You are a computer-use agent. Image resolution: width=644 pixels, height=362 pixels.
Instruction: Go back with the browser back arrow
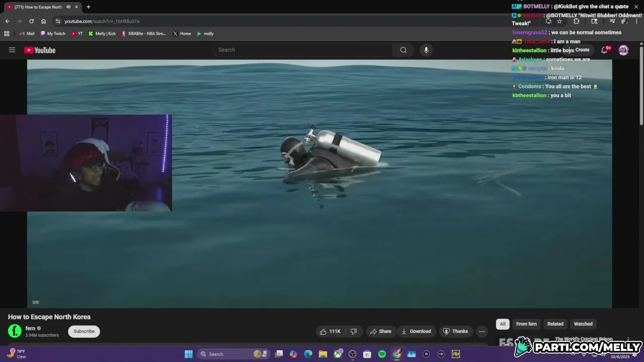click(7, 21)
